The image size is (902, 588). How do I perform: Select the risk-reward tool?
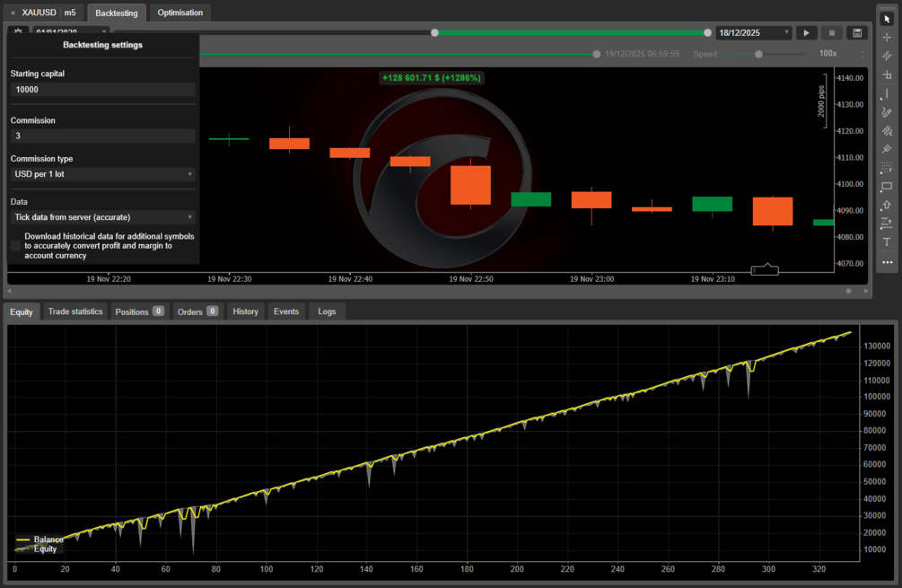pyautogui.click(x=887, y=224)
